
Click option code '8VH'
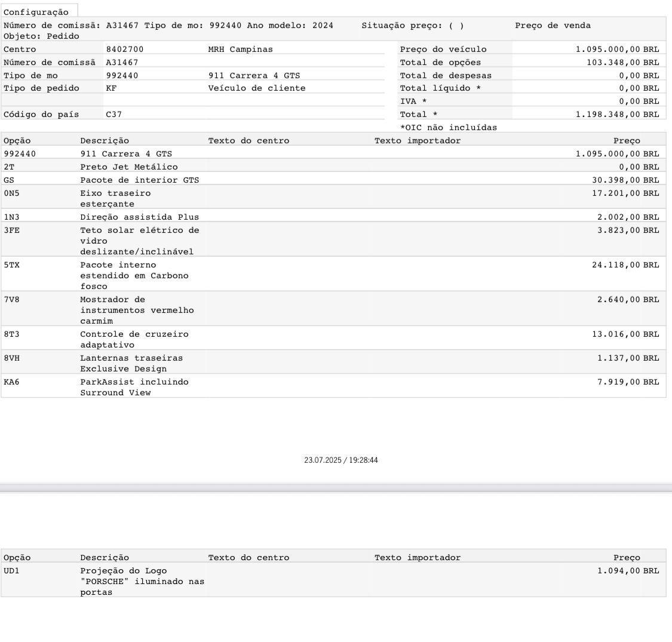tap(11, 358)
